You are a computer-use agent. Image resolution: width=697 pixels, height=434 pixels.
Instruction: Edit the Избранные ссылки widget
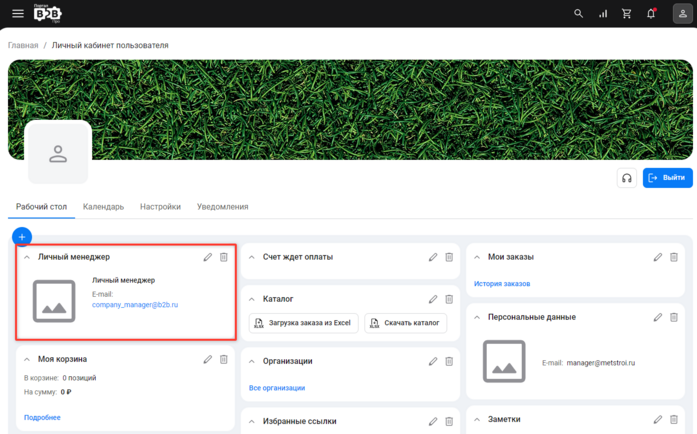tap(433, 421)
